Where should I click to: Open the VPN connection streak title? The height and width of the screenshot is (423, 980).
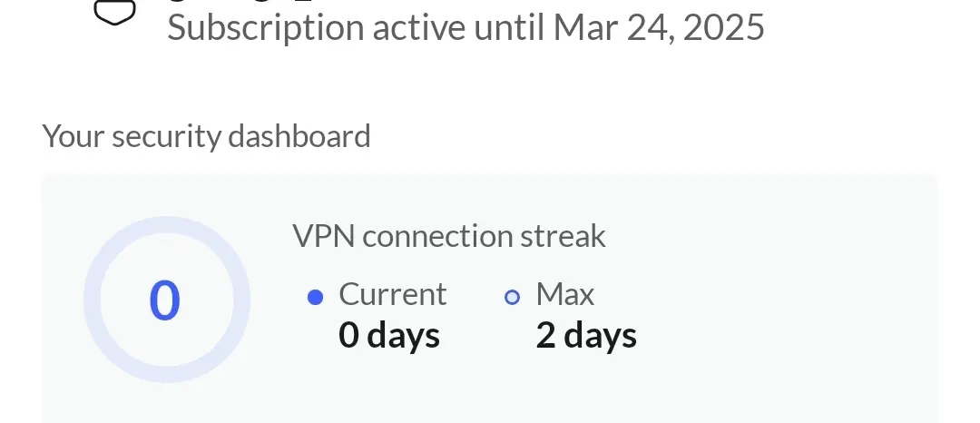449,236
